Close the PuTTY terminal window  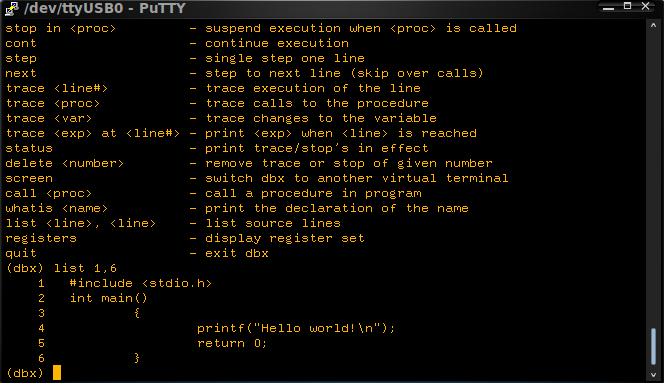click(x=646, y=6)
